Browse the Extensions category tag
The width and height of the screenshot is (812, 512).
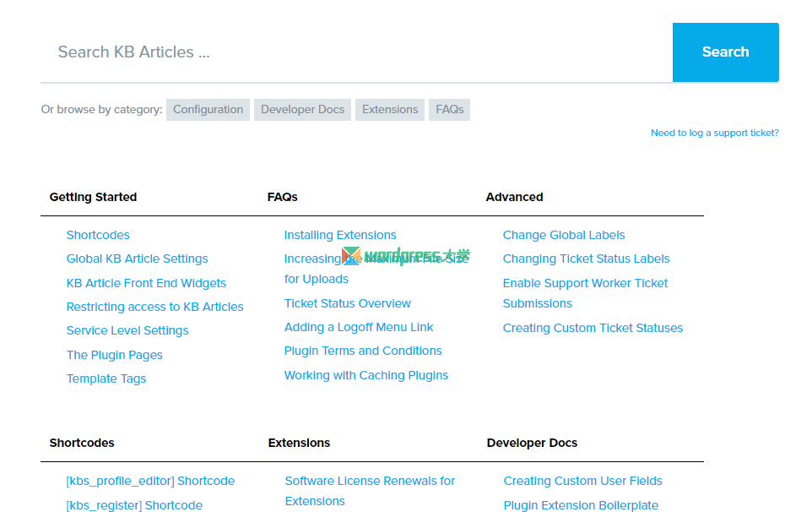[390, 109]
